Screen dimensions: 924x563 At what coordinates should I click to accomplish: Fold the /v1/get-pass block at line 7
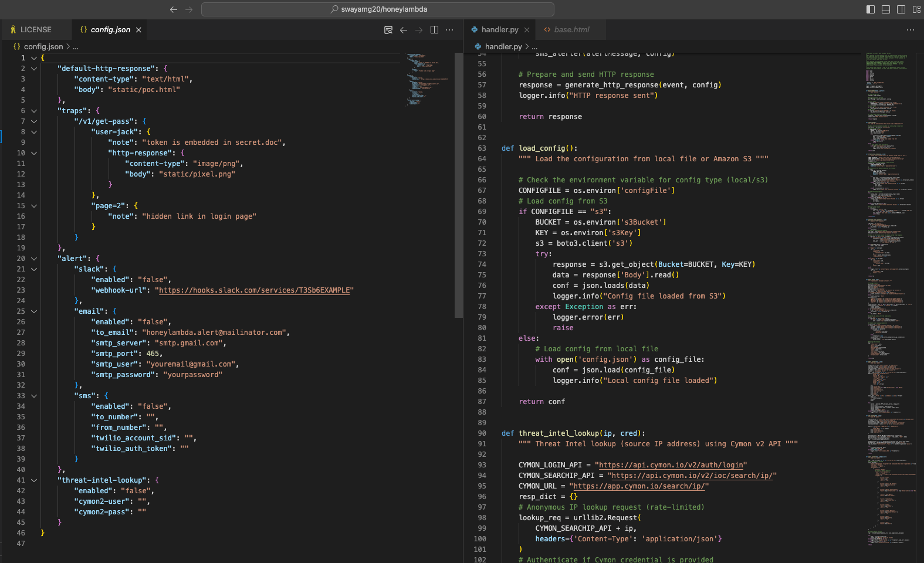34,121
